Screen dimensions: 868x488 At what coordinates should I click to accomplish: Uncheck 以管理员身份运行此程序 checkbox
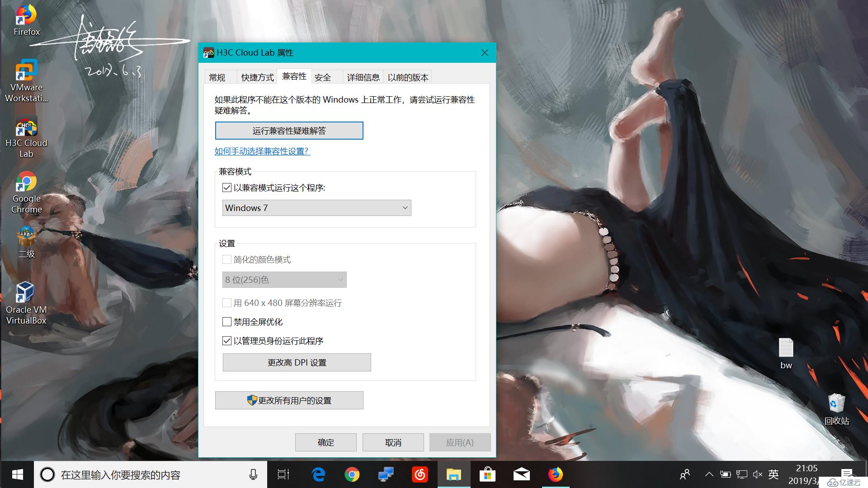(227, 341)
